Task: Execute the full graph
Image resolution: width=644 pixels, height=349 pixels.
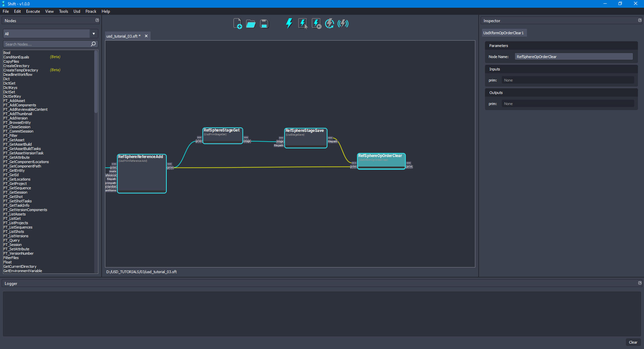Action: [289, 23]
